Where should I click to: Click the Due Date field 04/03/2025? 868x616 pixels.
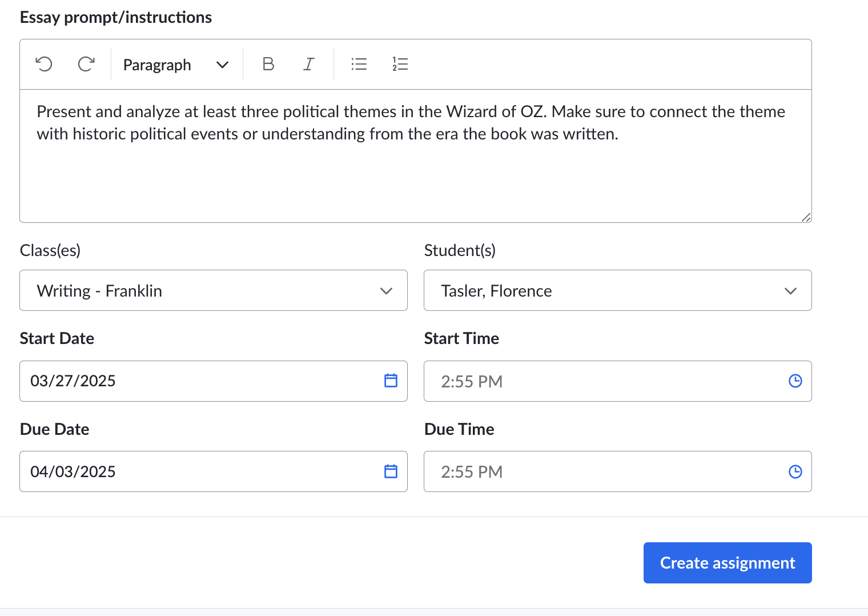point(214,471)
